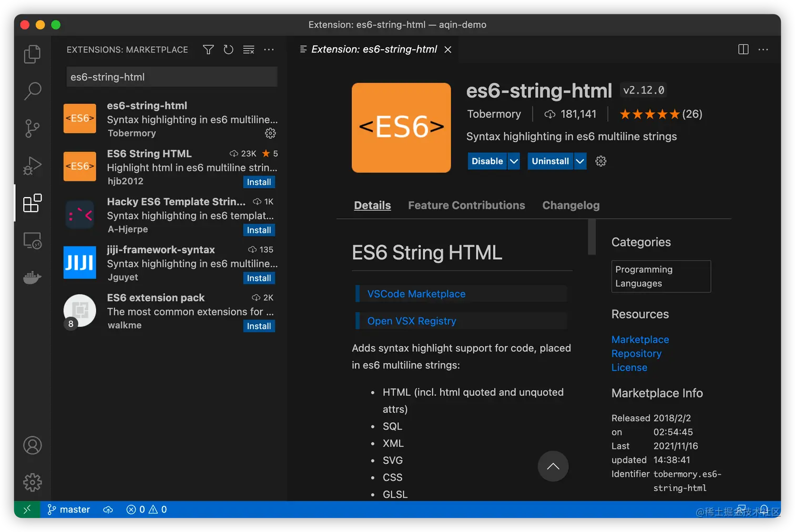Split the editor to the right
The image size is (795, 532).
point(743,49)
